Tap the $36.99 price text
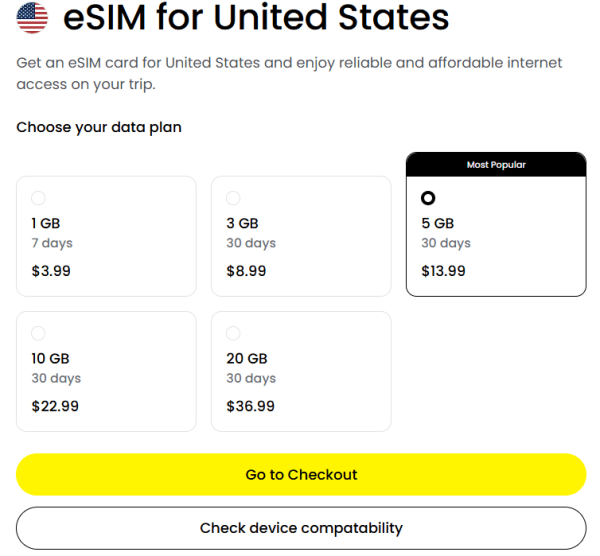This screenshot has width=600, height=556. [250, 406]
